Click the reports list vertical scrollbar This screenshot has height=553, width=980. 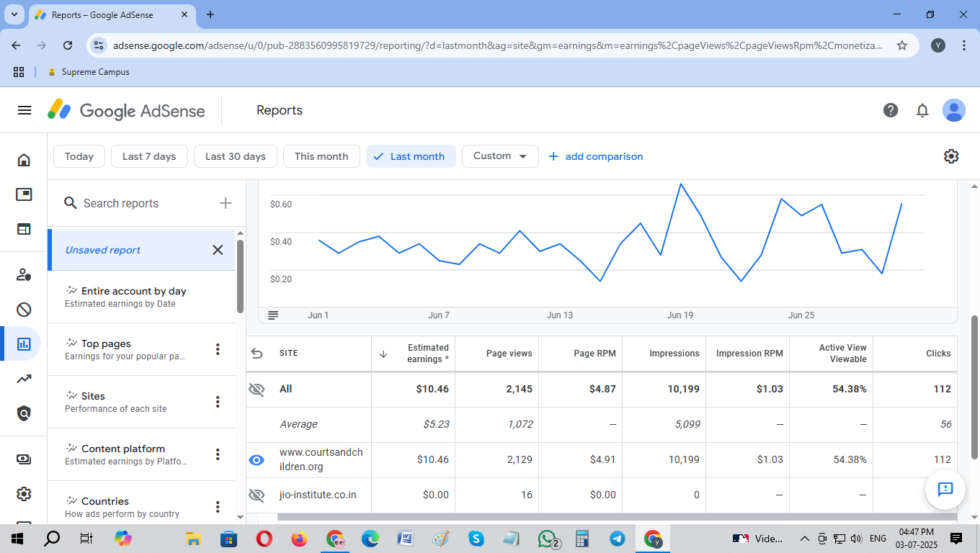click(x=240, y=276)
